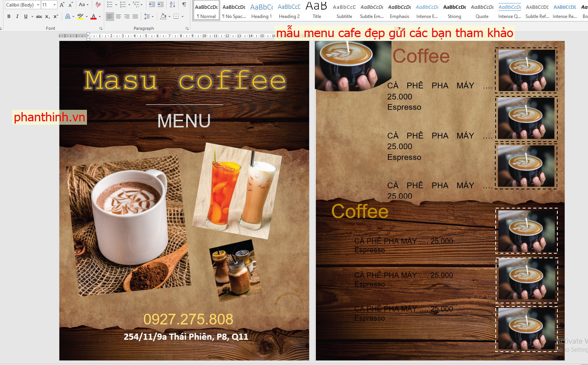
Task: Toggle bold formatting
Action: tap(9, 16)
